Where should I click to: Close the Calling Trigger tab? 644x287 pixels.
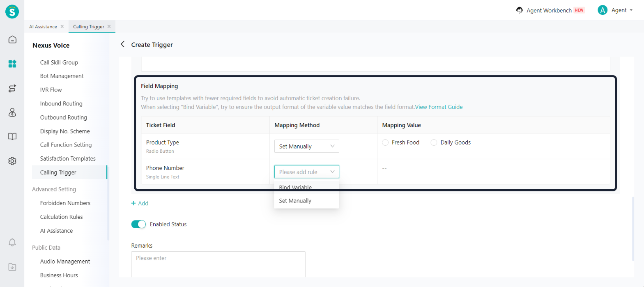tap(109, 26)
